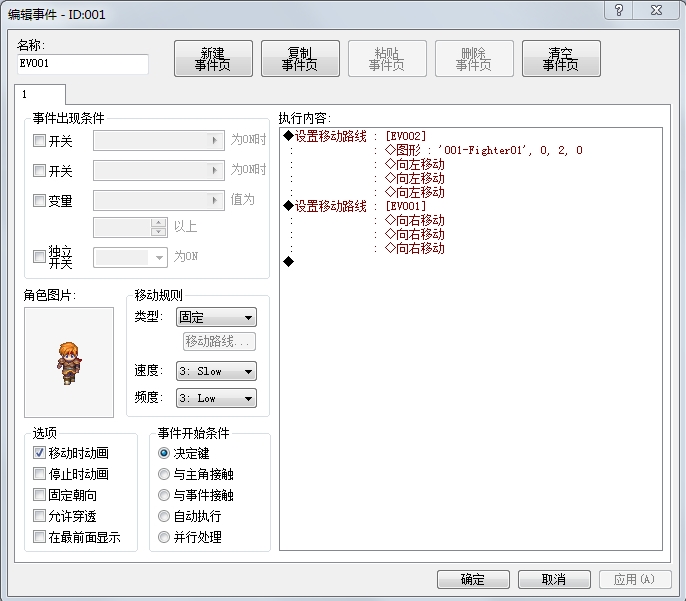
Task: Enable the first 开关 condition checkbox
Action: pyautogui.click(x=39, y=140)
